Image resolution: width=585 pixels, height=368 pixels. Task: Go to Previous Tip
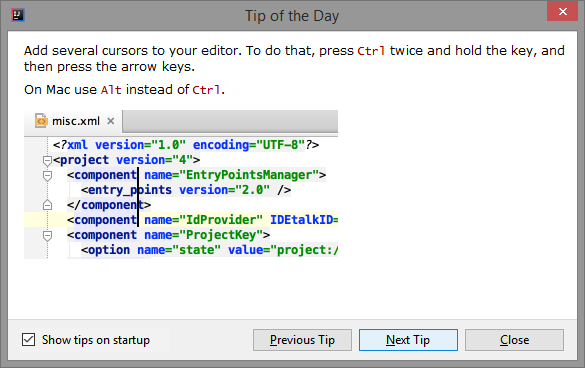click(302, 340)
